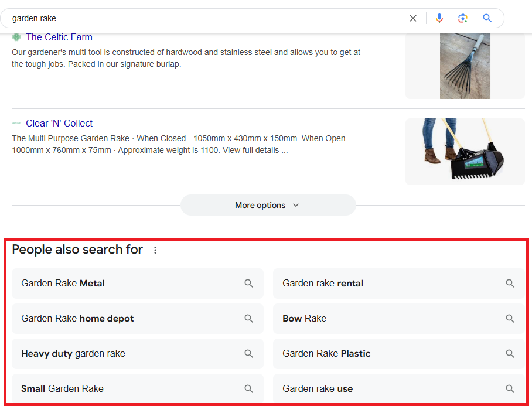Click the blue search magnifier icon

coord(487,18)
